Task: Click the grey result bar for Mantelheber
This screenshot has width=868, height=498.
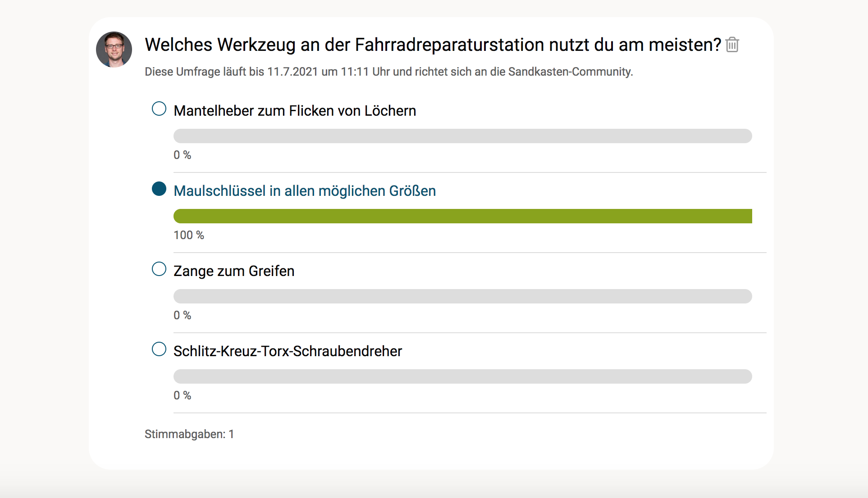Action: 462,136
